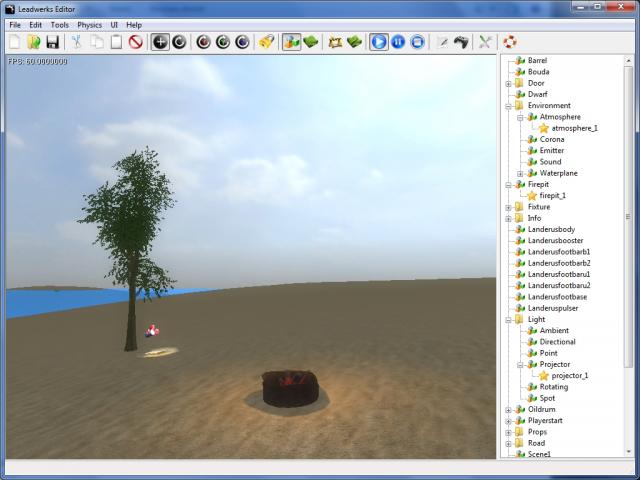Screen dimensions: 640x480
Task: Toggle the highlighted terrain mode toolbar button
Action: [292, 42]
